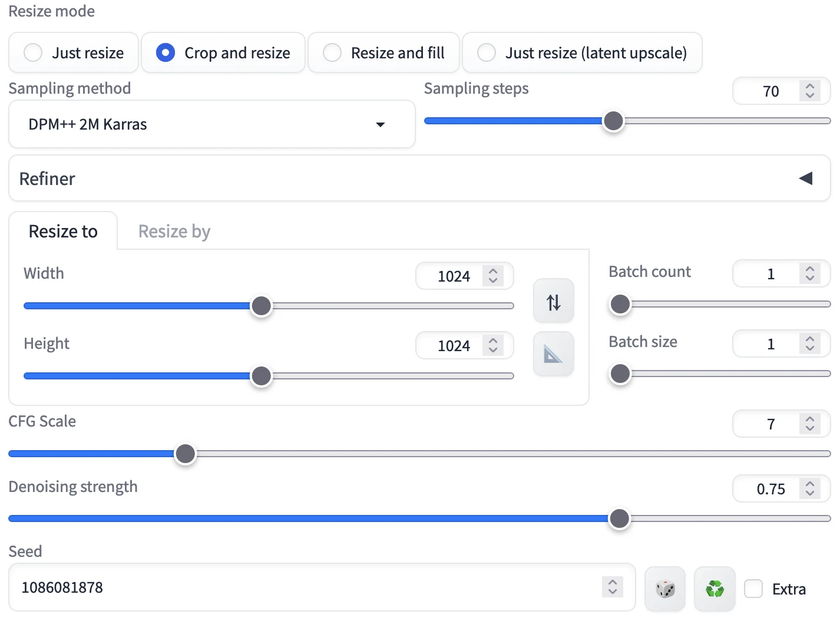Randomize seed with the dice icon
The width and height of the screenshot is (840, 621).
[665, 588]
